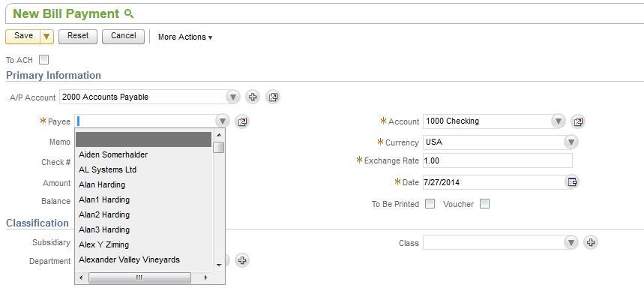Open the A/P Account dropdown arrow
The height and width of the screenshot is (288, 644).
pos(233,97)
